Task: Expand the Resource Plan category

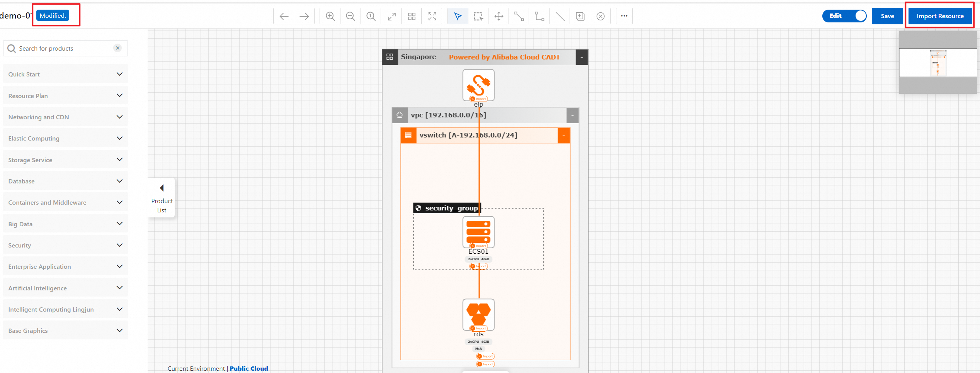Action: click(65, 96)
